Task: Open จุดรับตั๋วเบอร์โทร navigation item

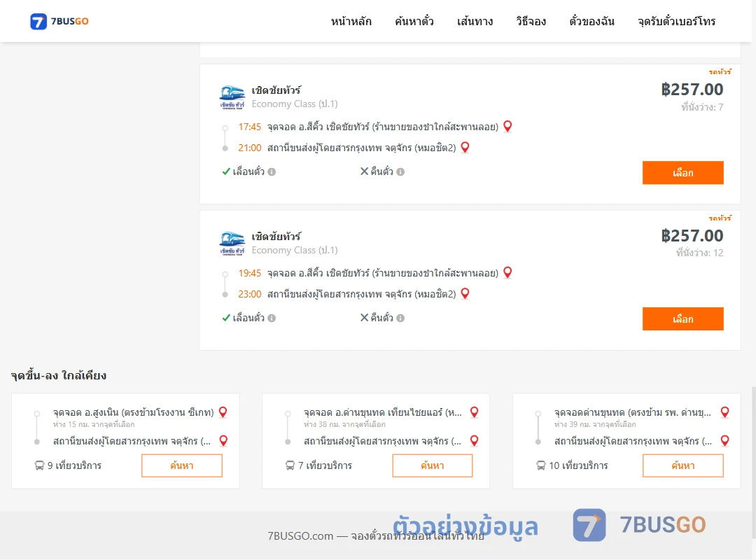Action: tap(676, 21)
